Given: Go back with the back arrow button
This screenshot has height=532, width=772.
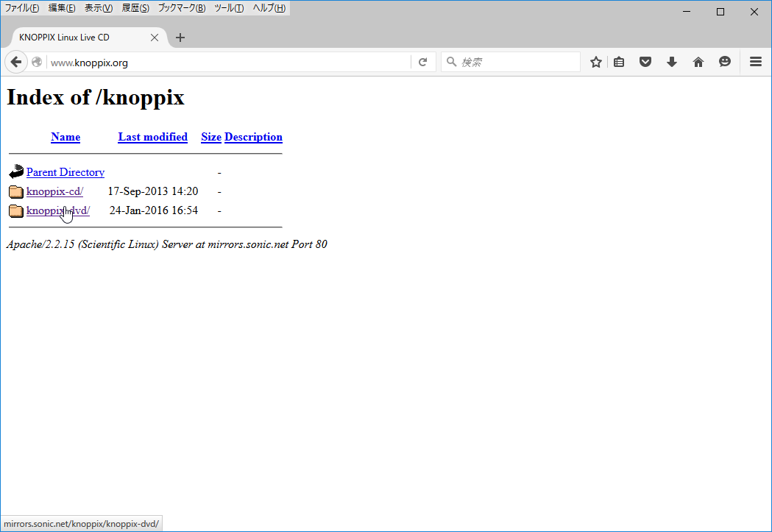Looking at the screenshot, I should pos(16,62).
